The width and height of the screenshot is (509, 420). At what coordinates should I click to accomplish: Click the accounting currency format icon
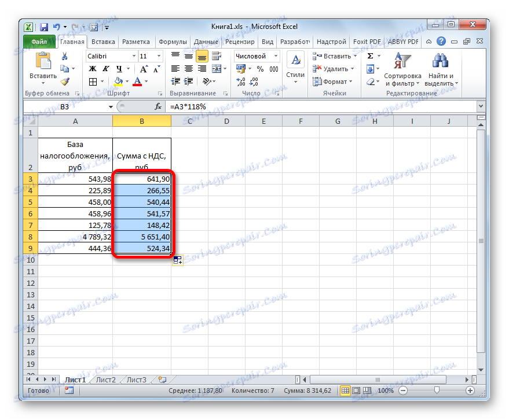pyautogui.click(x=241, y=69)
